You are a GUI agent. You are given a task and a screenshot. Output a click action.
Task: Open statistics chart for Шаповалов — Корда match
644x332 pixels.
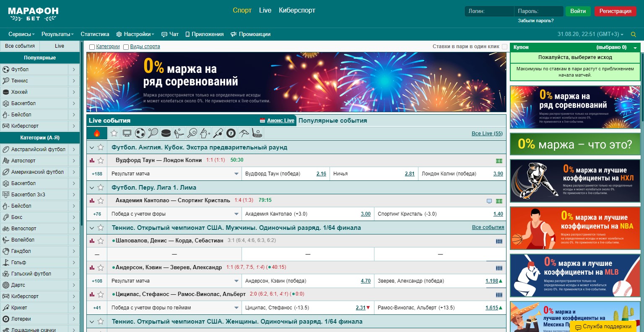[x=92, y=241]
